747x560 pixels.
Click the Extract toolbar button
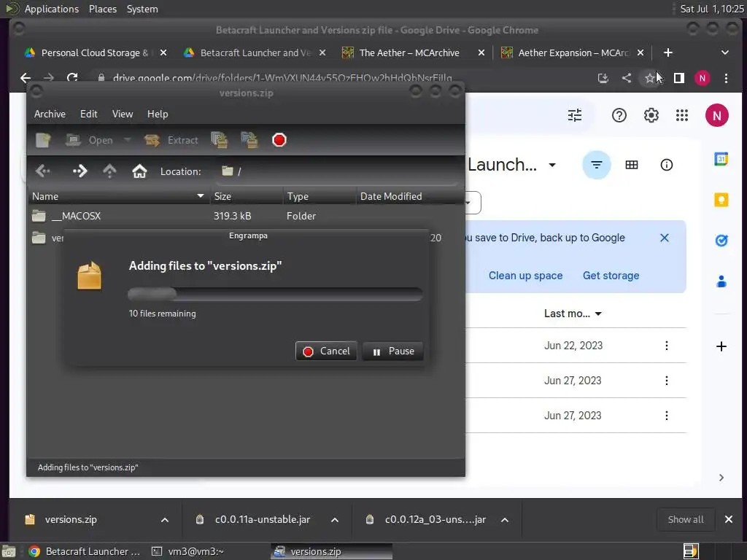pos(171,140)
